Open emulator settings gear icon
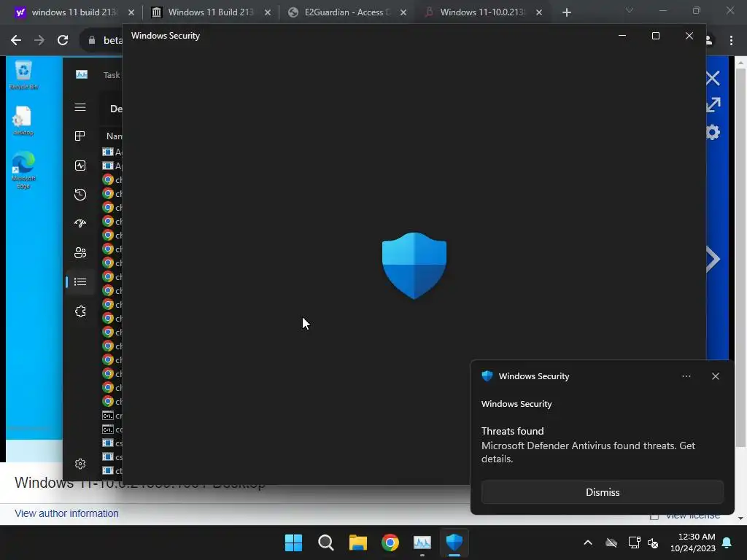 click(713, 133)
